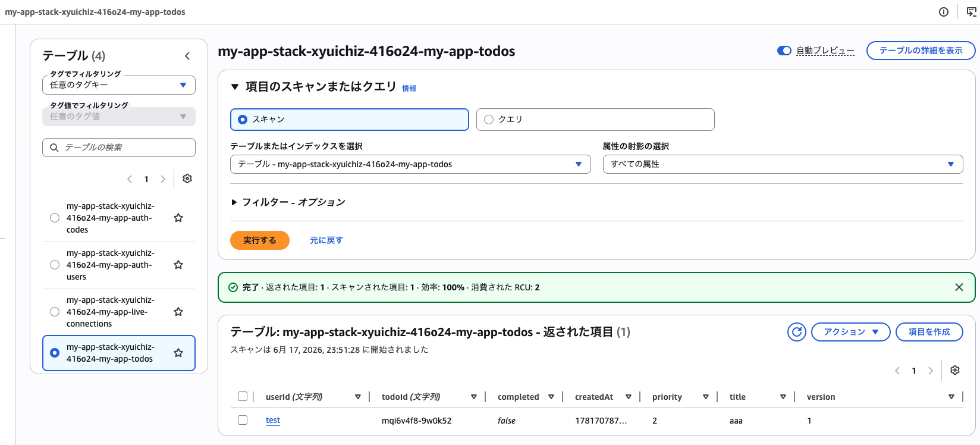This screenshot has height=445, width=980.
Task: Click the aaa title cell
Action: pos(736,421)
